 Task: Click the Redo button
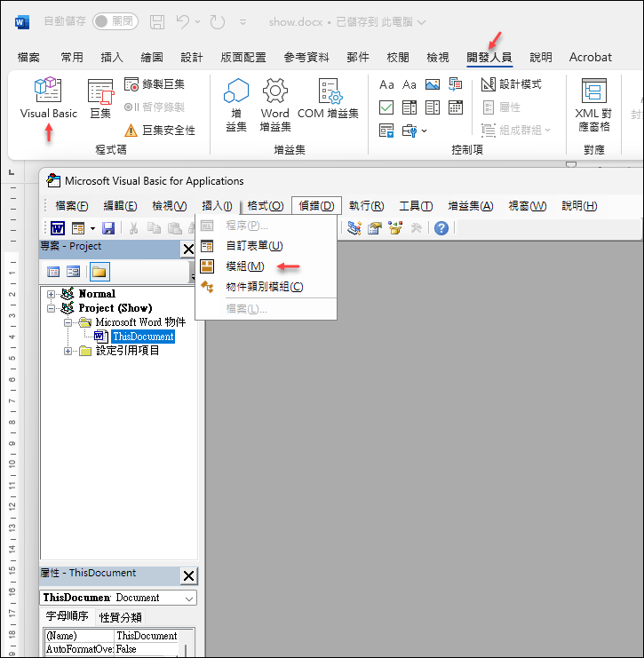pyautogui.click(x=218, y=22)
